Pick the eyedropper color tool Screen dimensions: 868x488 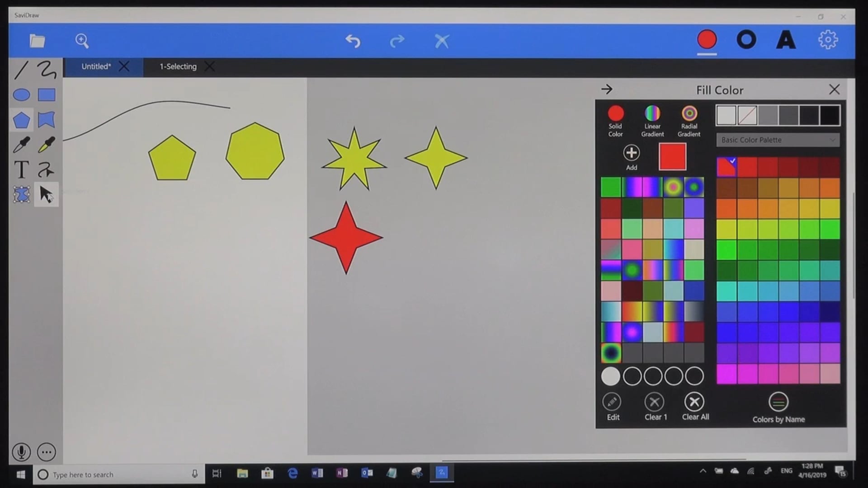21,145
